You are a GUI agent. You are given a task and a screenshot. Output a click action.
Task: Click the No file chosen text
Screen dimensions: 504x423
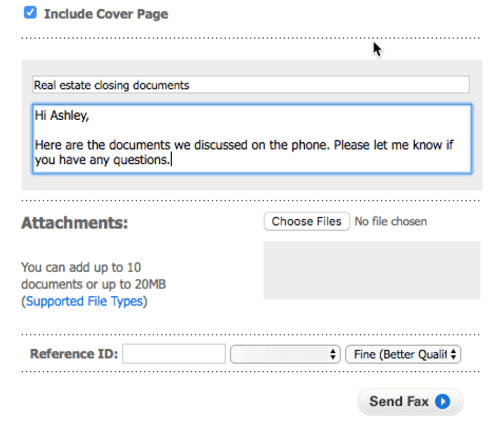click(x=391, y=221)
